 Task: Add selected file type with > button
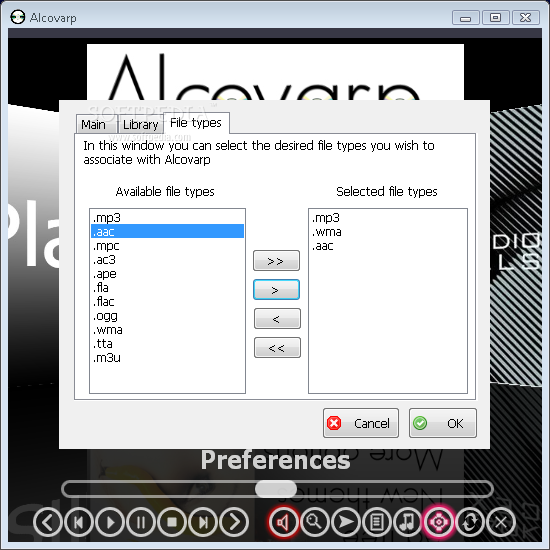pyautogui.click(x=276, y=290)
